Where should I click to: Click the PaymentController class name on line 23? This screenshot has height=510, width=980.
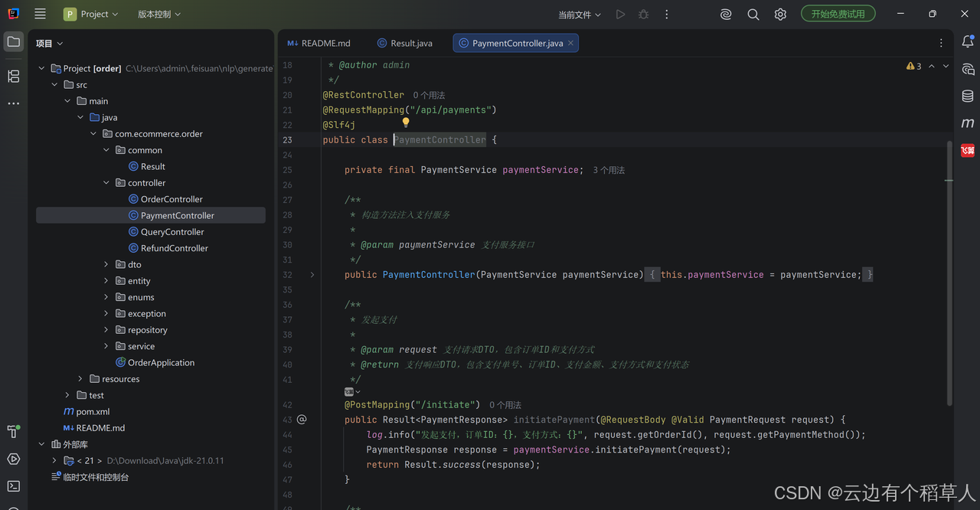pyautogui.click(x=440, y=140)
